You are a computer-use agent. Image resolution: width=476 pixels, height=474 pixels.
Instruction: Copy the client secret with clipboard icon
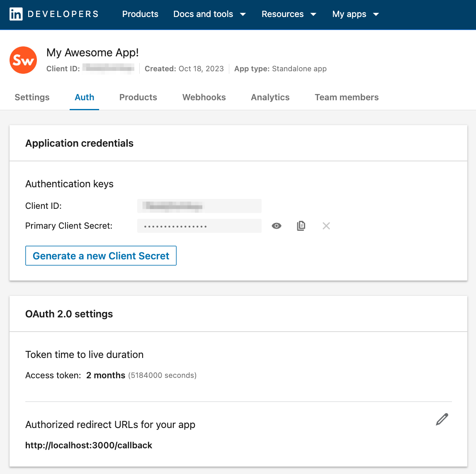pyautogui.click(x=301, y=226)
